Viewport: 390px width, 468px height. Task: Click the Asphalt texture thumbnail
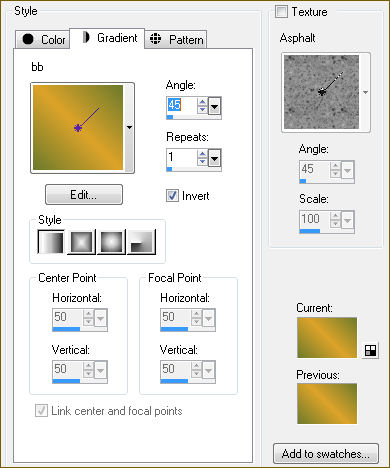click(x=321, y=92)
